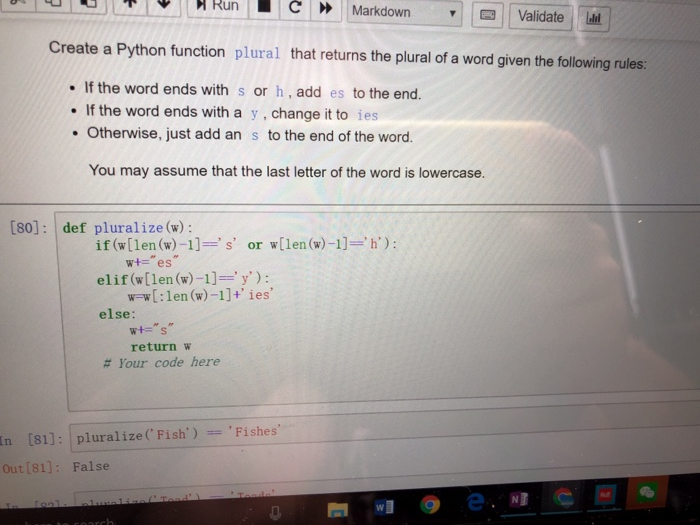Select the False output text

[91, 466]
